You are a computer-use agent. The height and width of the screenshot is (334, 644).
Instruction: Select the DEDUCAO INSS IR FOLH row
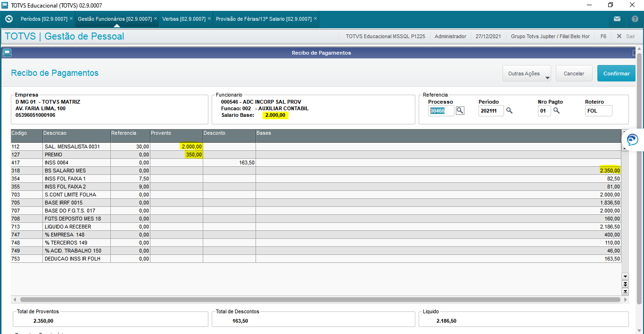(x=316, y=259)
